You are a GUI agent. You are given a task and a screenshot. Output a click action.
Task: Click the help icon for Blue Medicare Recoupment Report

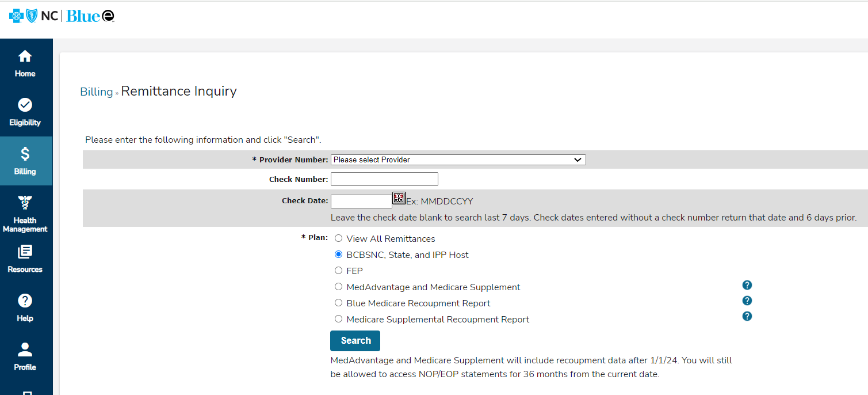(747, 301)
